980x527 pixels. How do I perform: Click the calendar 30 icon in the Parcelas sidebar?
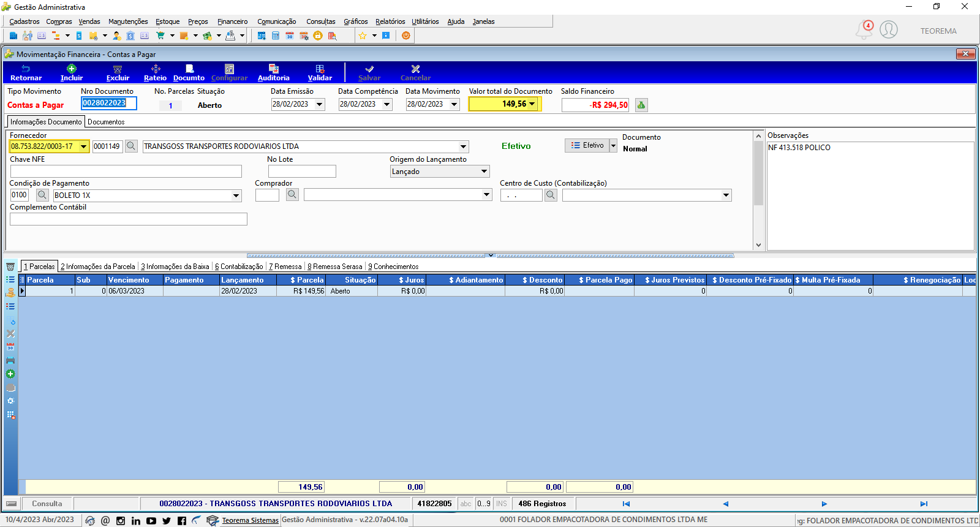pos(10,347)
